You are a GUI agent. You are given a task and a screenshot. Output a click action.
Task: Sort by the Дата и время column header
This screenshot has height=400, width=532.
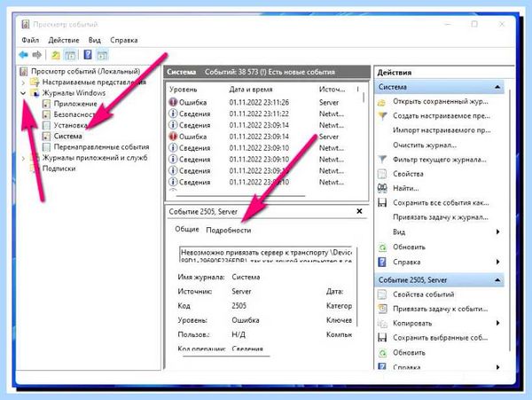251,90
